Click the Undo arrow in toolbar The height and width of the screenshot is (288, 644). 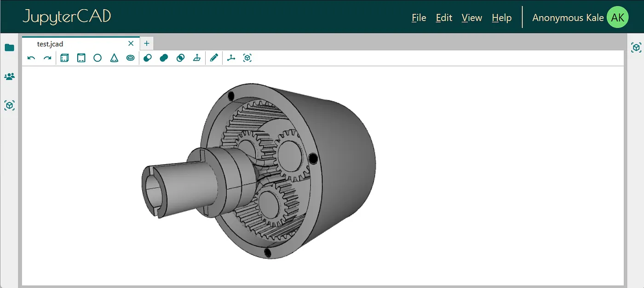(x=31, y=58)
